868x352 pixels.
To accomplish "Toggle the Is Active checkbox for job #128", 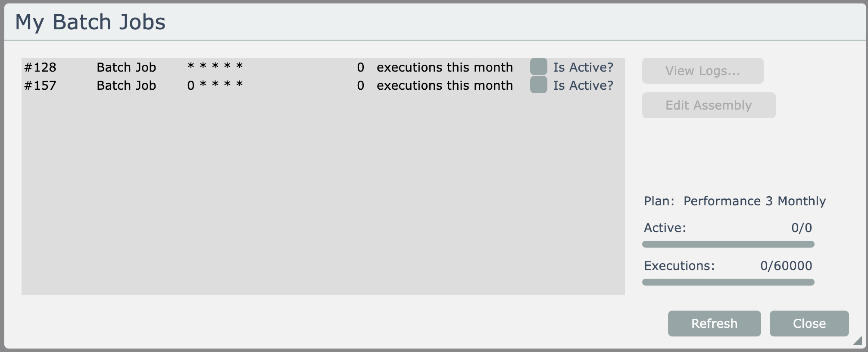I will coord(538,67).
